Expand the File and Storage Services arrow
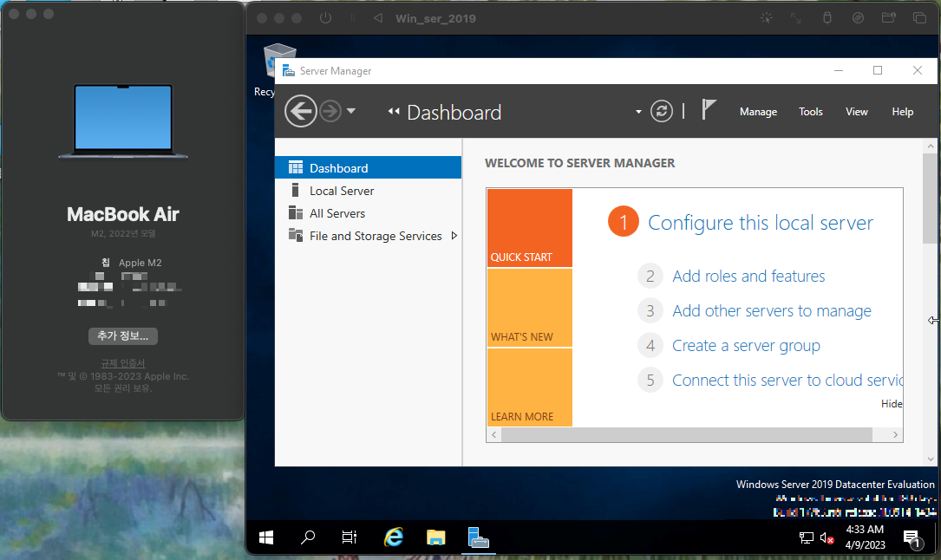Image resolution: width=941 pixels, height=560 pixels. (x=454, y=236)
